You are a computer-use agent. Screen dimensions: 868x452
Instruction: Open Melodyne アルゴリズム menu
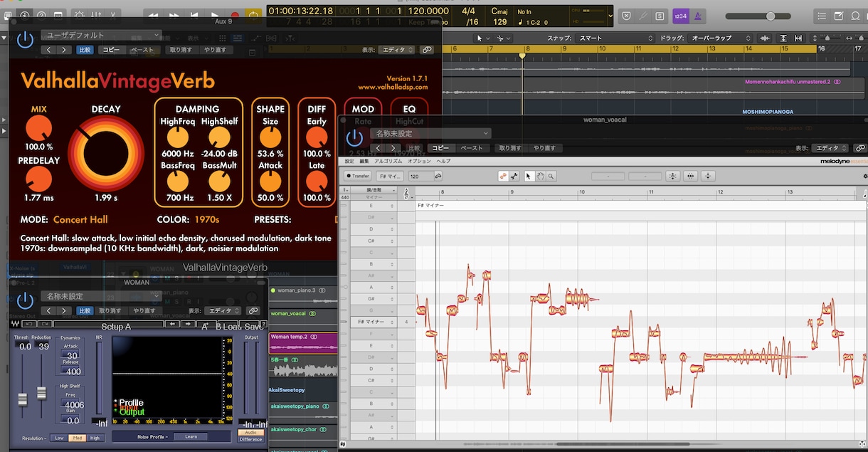[x=388, y=162]
